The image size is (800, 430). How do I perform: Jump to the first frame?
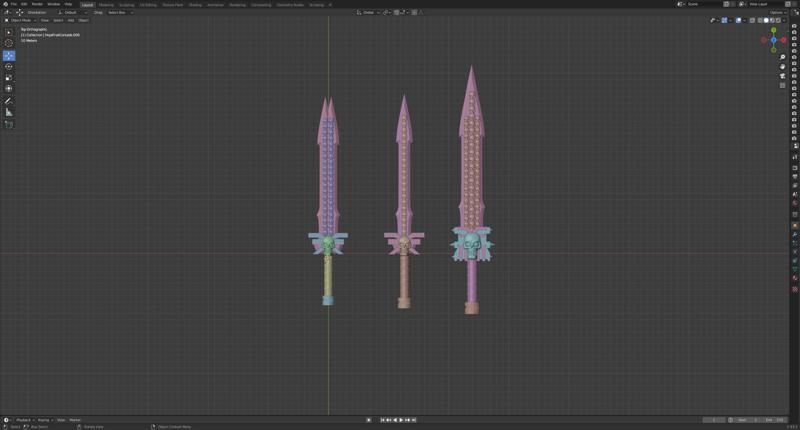tap(383, 420)
